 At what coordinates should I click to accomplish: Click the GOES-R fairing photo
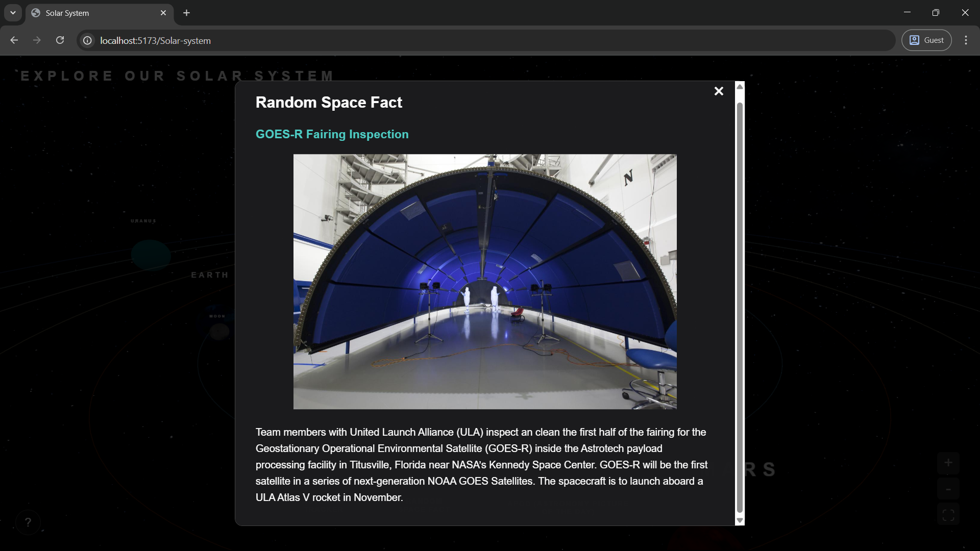tap(485, 282)
